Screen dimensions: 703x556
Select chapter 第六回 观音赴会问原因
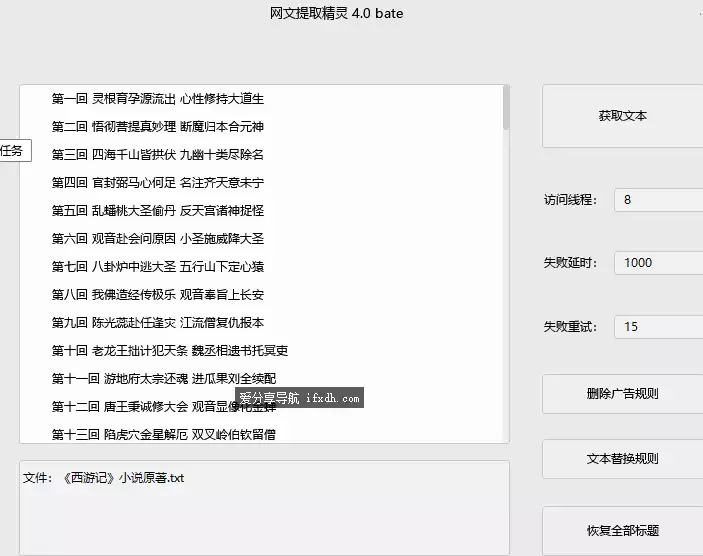(x=158, y=239)
